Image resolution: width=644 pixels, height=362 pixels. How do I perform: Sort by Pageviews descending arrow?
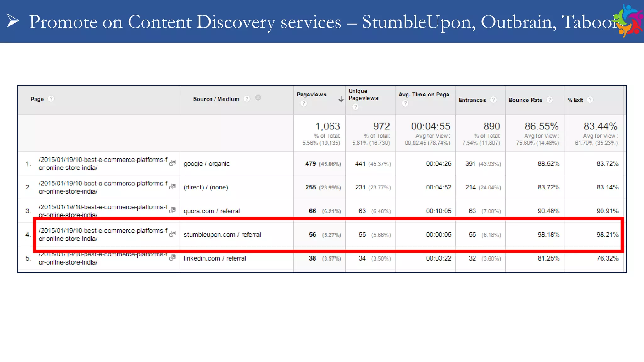(341, 99)
